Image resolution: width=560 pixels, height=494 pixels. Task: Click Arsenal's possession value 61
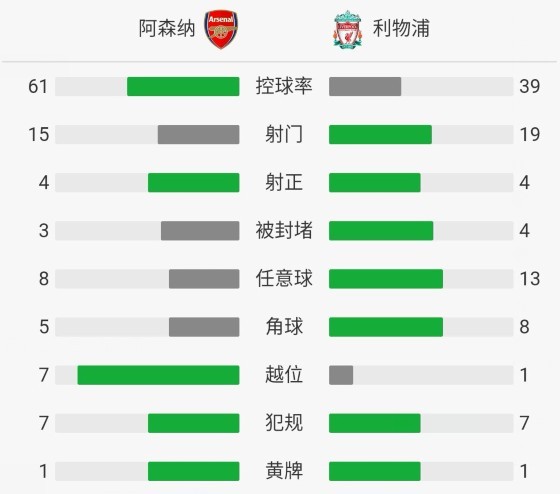tap(38, 86)
